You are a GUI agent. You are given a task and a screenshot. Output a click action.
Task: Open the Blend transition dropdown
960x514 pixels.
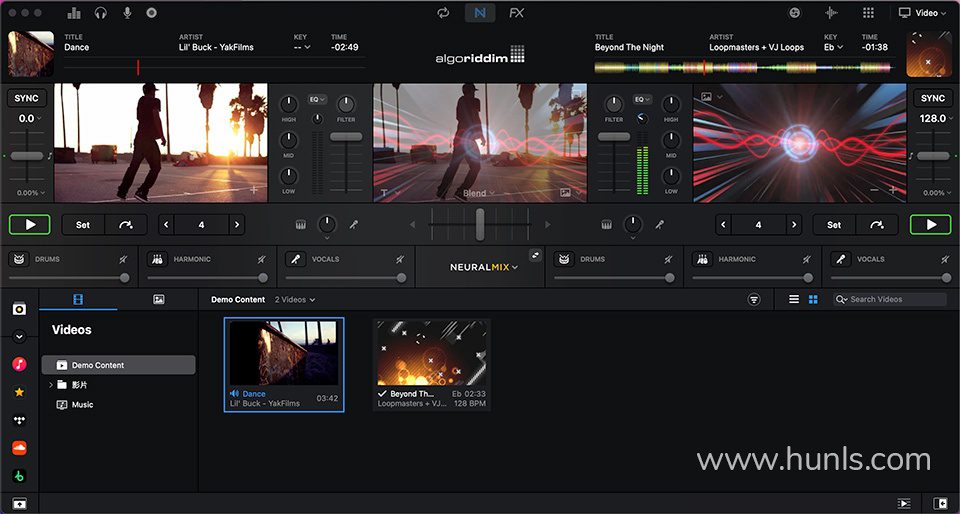tap(479, 193)
